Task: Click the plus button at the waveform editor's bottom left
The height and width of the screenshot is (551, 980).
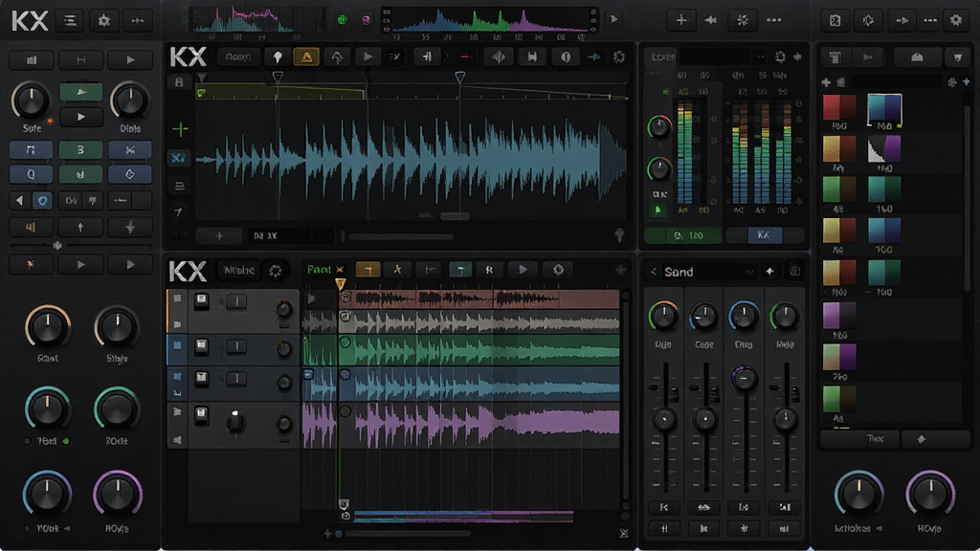Action: point(219,236)
